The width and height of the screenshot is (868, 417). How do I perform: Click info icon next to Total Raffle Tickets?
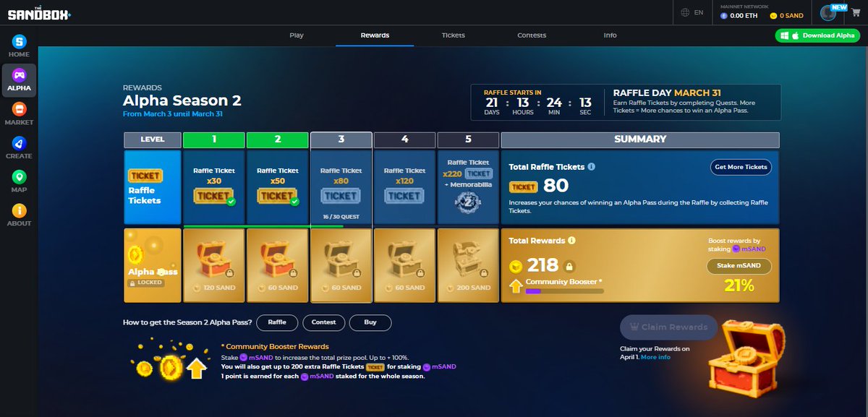(x=592, y=166)
